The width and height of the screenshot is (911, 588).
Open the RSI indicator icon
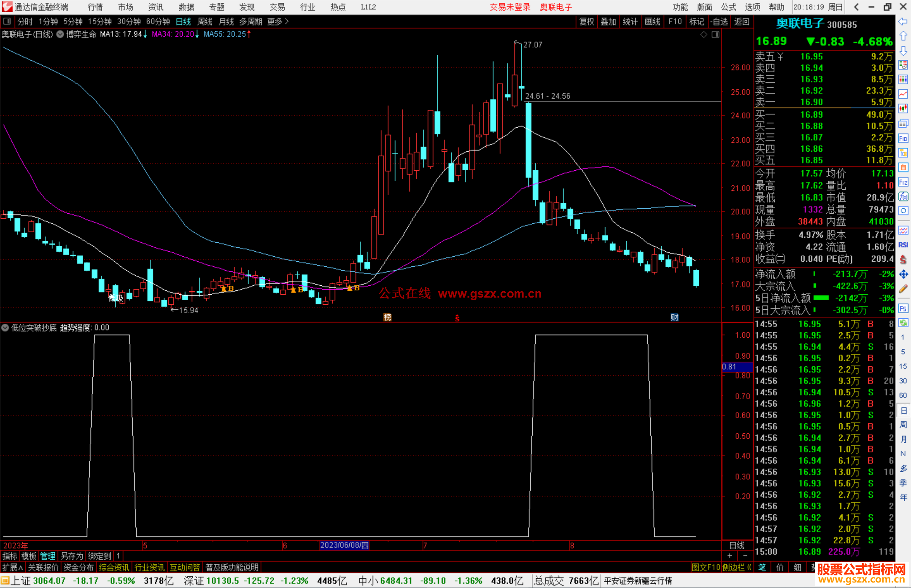(903, 245)
